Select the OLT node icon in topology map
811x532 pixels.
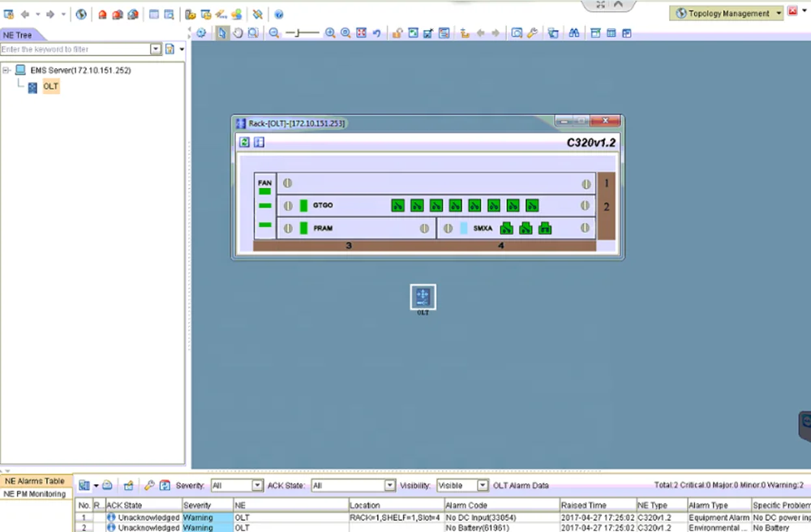pos(423,298)
